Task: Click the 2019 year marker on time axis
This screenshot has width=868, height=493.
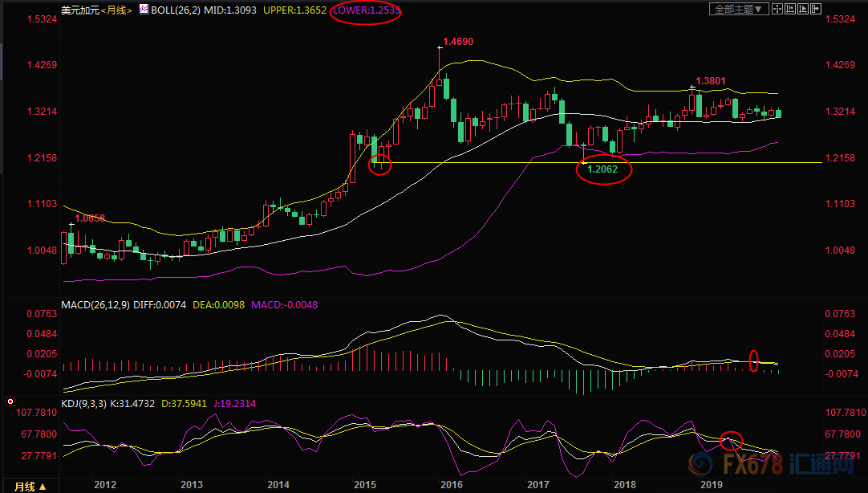Action: click(711, 484)
